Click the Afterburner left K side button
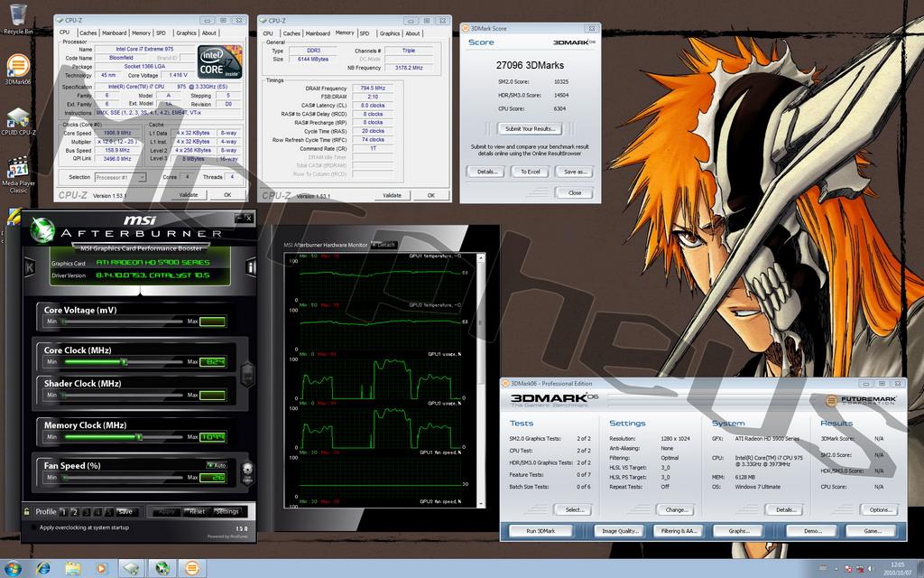924x578 pixels. 30,267
